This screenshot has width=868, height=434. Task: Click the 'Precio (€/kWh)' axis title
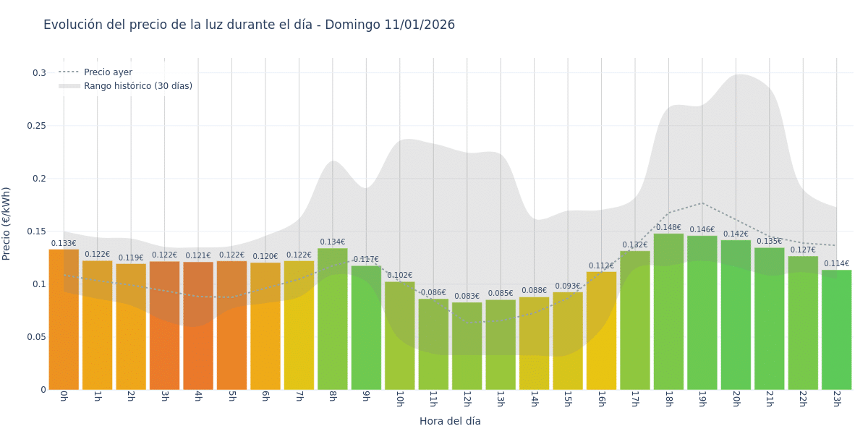click(7, 224)
